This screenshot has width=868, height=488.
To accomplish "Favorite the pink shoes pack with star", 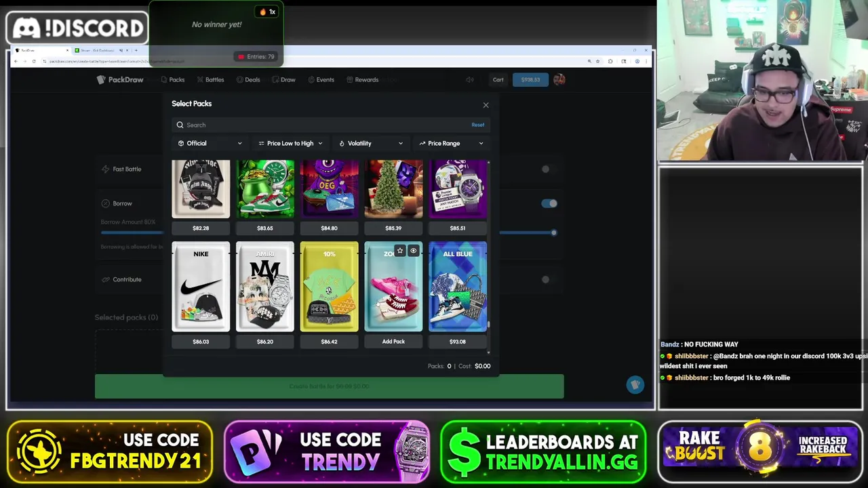I will tap(400, 251).
